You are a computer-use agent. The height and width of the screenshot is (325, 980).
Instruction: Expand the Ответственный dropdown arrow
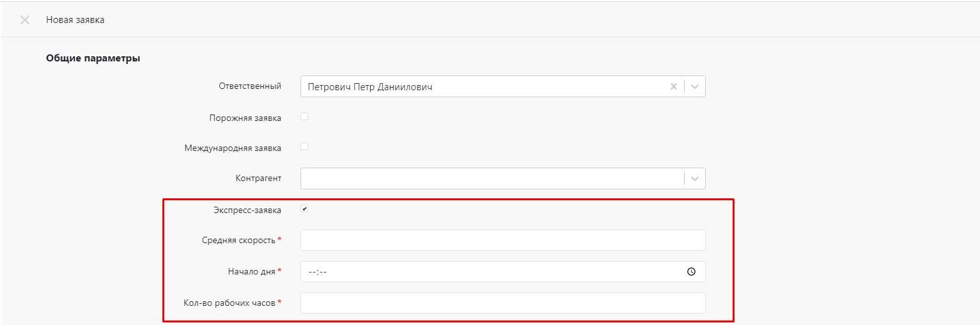(696, 86)
